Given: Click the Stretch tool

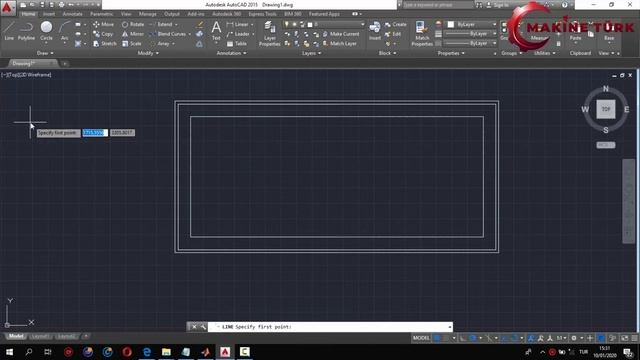Looking at the screenshot, I should pos(105,43).
